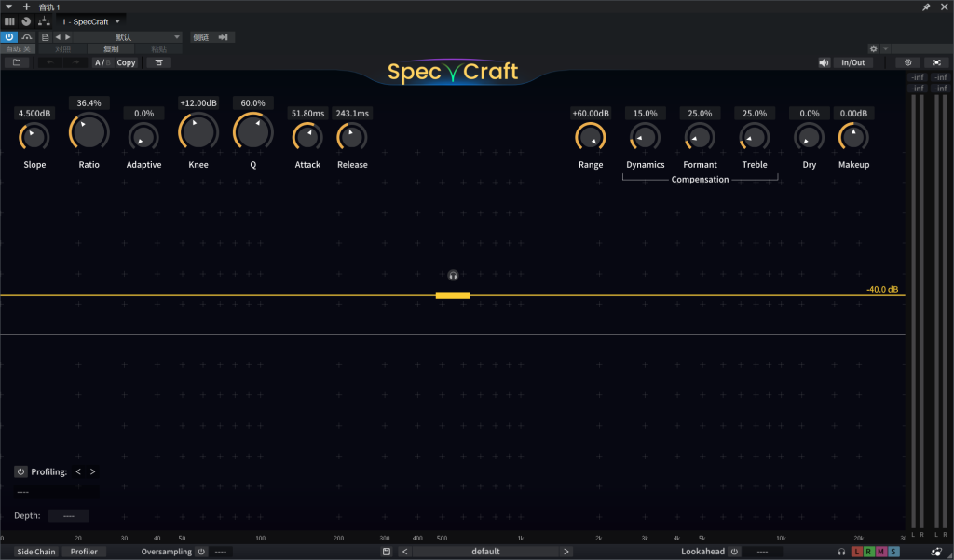The width and height of the screenshot is (954, 560).
Task: Toggle the Lookahead power button
Action: pyautogui.click(x=734, y=552)
